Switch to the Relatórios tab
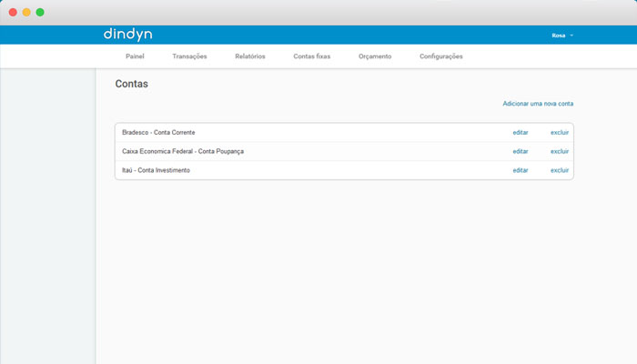 click(x=250, y=56)
